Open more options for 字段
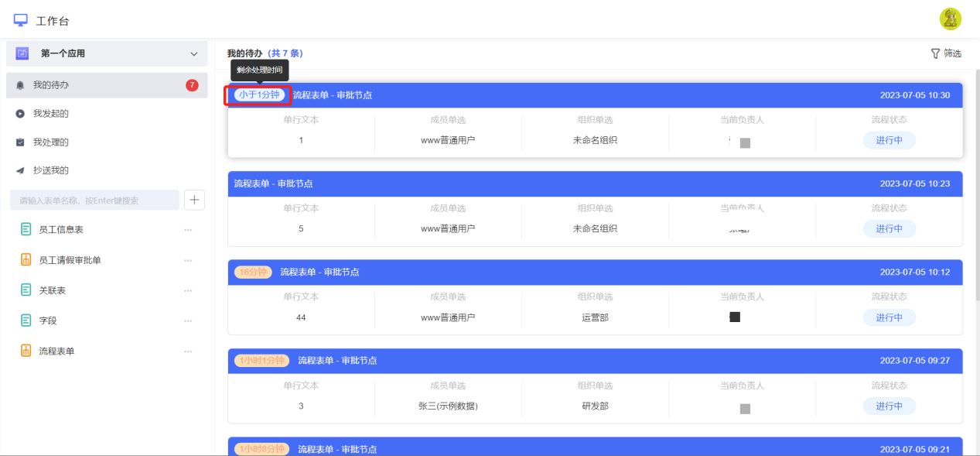Viewport: 980px width, 456px height. point(188,321)
